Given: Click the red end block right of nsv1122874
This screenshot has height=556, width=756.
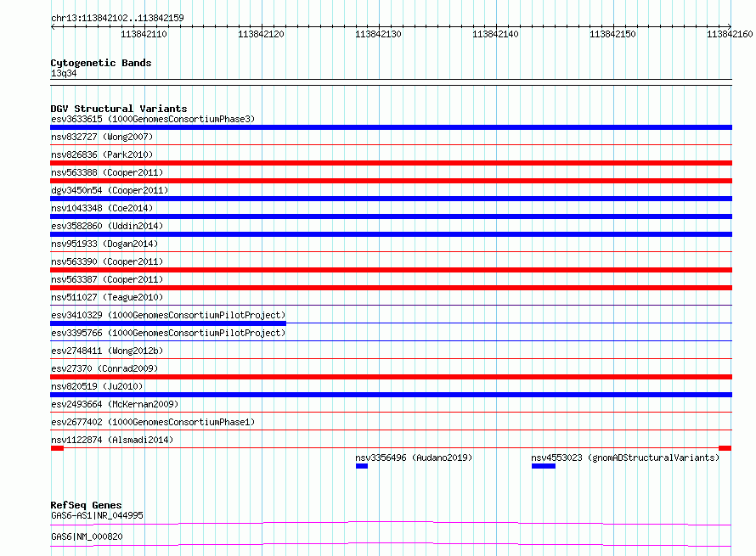Looking at the screenshot, I should (725, 448).
